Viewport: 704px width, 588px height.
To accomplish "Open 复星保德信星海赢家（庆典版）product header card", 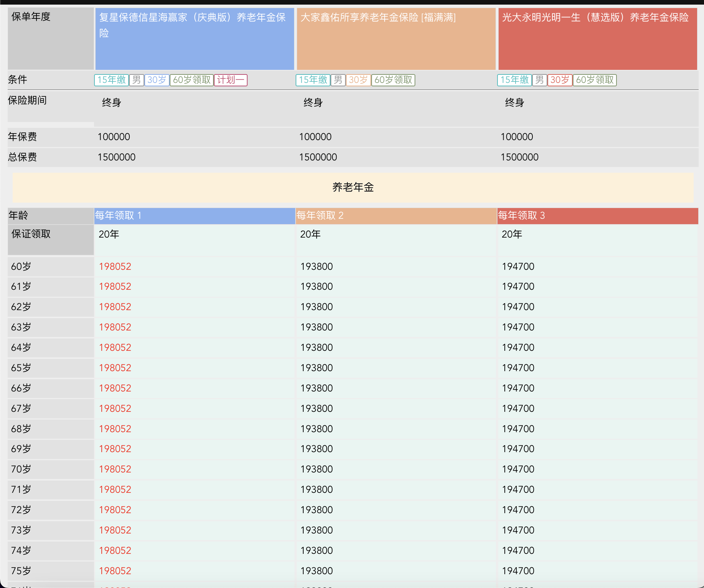I will [195, 39].
